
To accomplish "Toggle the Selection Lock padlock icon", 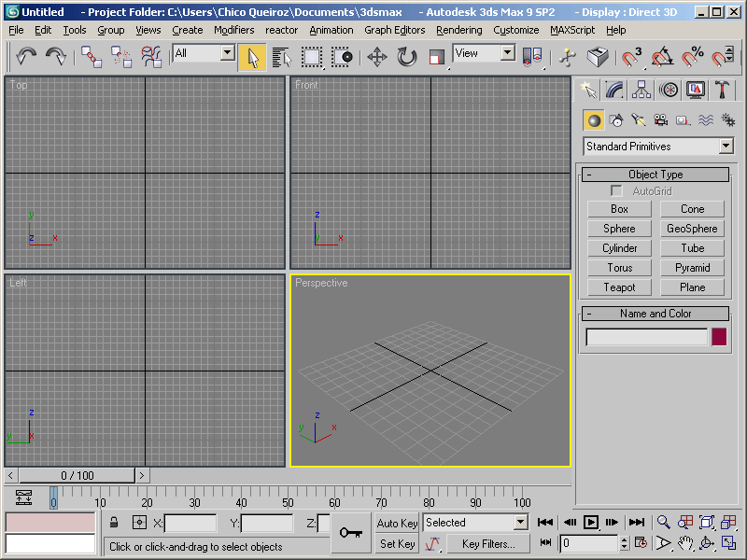I will tap(114, 523).
